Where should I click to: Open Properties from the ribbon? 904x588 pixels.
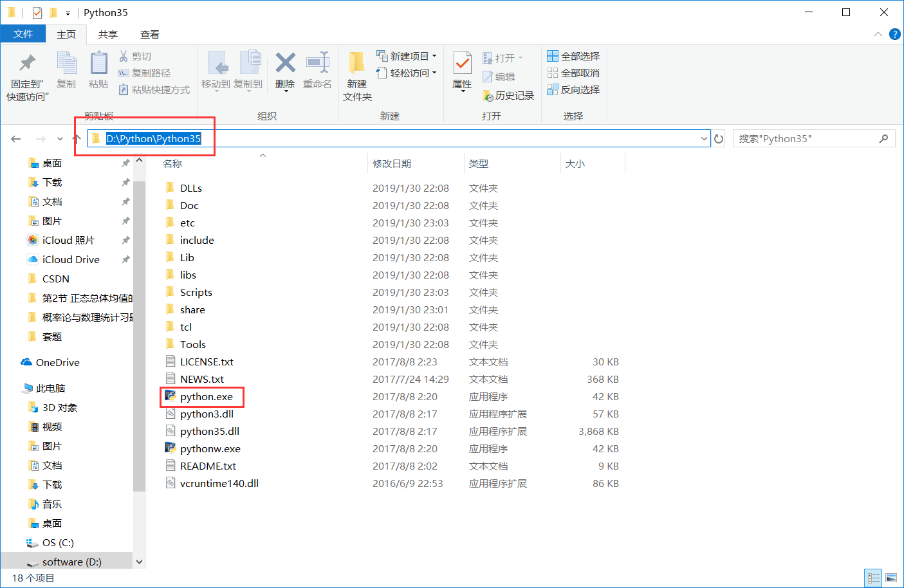tap(462, 70)
